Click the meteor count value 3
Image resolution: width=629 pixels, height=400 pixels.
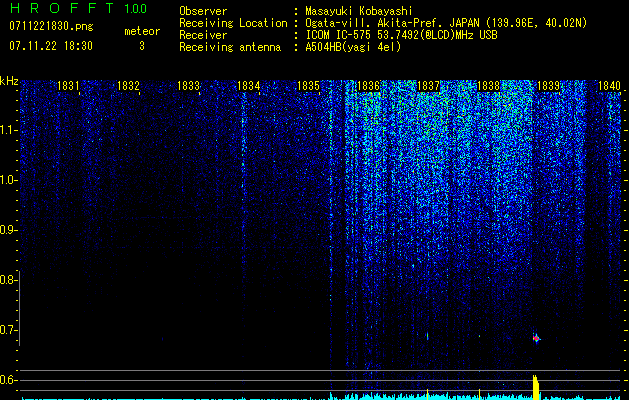click(x=142, y=46)
